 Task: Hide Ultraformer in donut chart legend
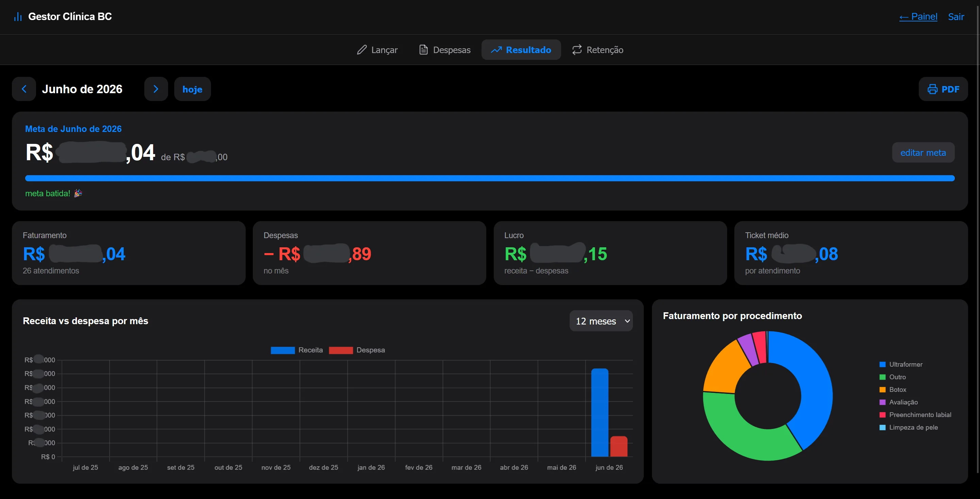901,364
